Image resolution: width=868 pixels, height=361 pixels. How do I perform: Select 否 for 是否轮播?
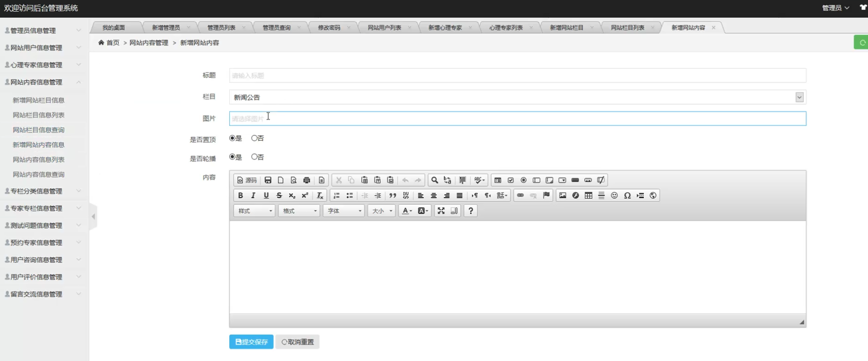point(254,157)
